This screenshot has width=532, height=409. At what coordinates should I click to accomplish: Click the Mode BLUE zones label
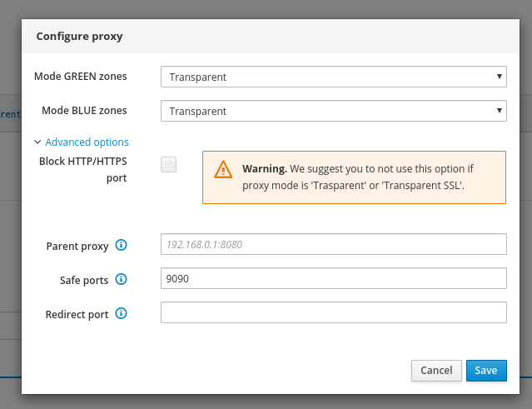click(84, 111)
